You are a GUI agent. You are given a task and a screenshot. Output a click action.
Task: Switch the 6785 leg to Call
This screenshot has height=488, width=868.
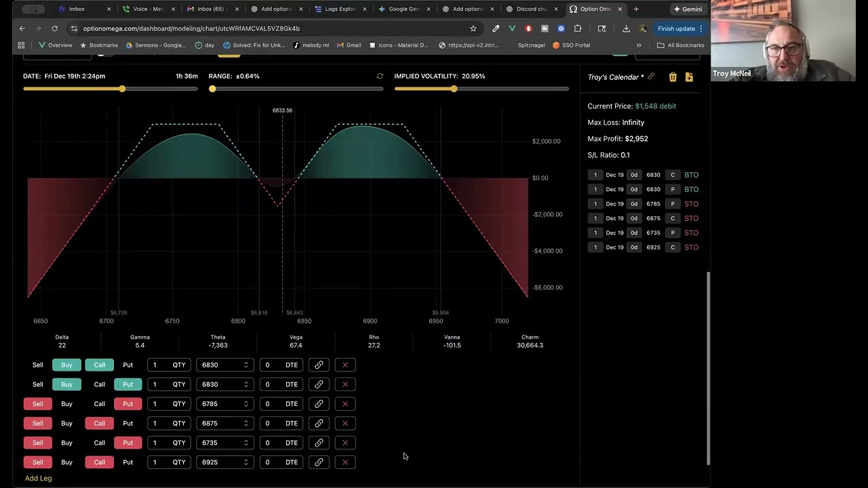pos(100,404)
